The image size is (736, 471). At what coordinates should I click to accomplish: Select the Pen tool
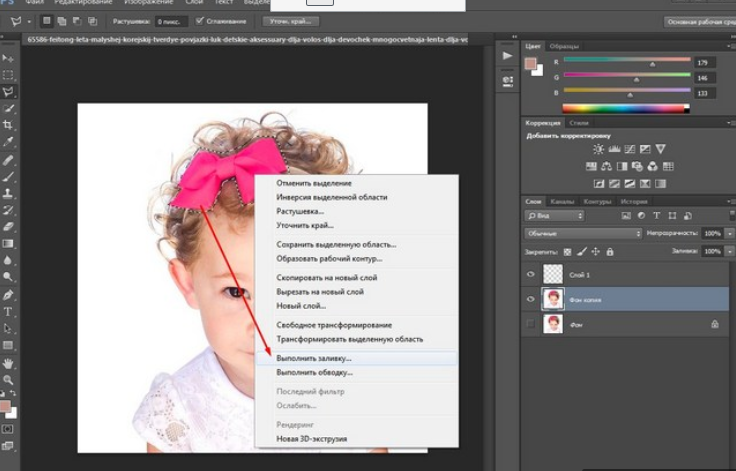click(8, 295)
